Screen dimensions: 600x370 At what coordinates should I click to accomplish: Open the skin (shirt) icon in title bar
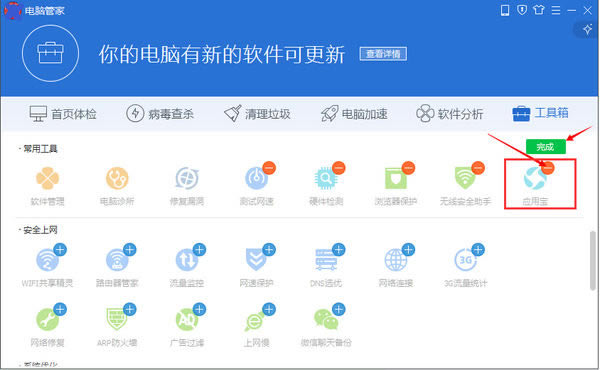point(539,10)
